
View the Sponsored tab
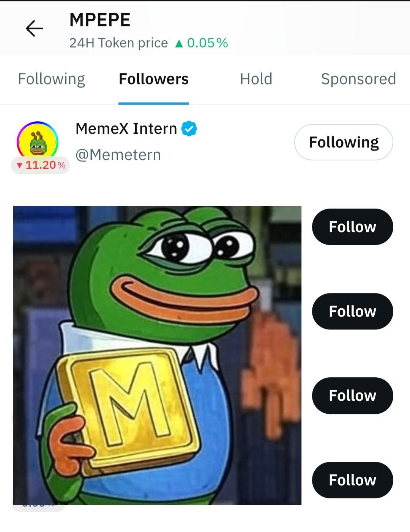tap(358, 79)
